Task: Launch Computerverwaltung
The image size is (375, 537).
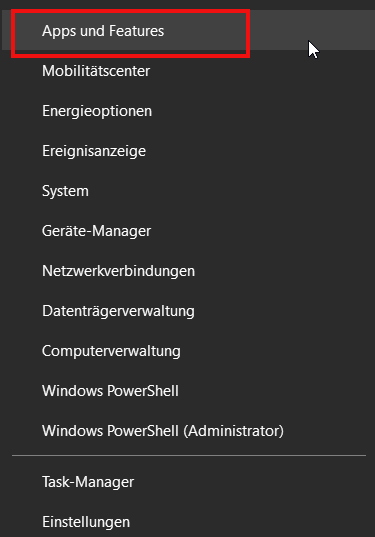Action: (x=188, y=351)
